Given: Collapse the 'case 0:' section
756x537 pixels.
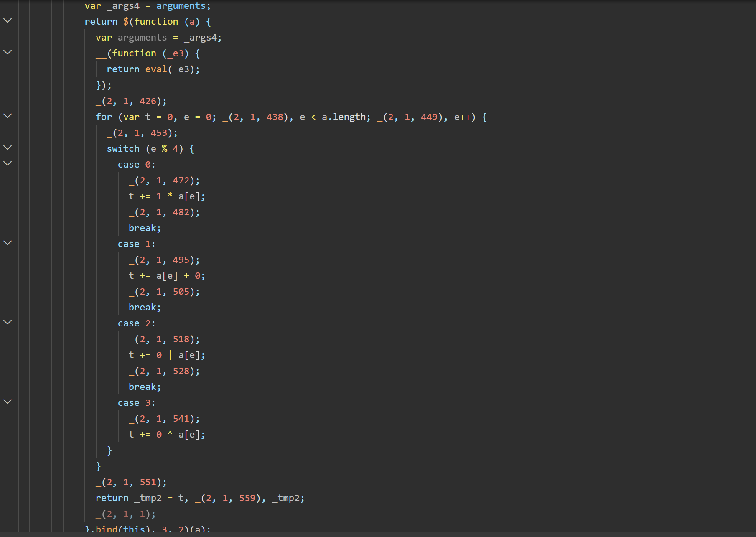Looking at the screenshot, I should [8, 163].
